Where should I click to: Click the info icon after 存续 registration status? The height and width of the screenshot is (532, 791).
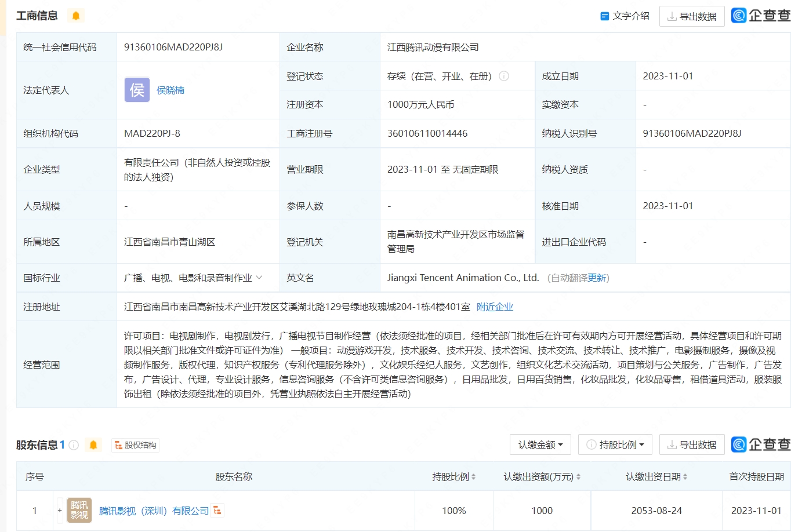[x=504, y=76]
